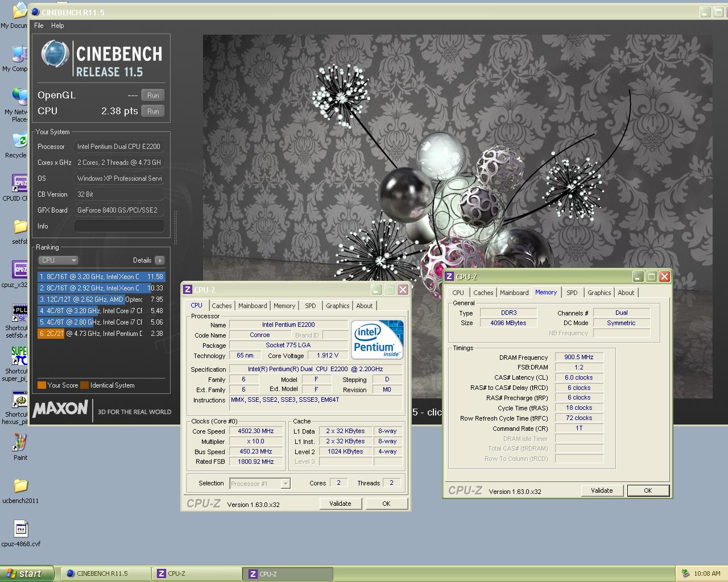The height and width of the screenshot is (582, 728).
Task: Run the OpenGL benchmark
Action: pyautogui.click(x=153, y=95)
